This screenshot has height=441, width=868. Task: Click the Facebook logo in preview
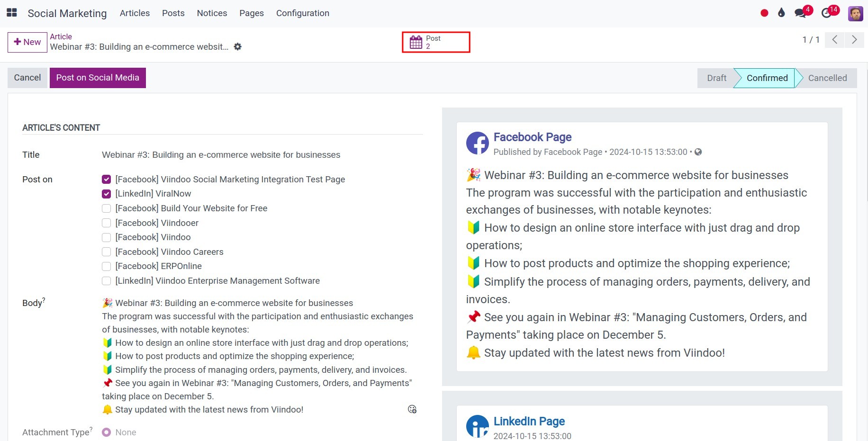tap(477, 143)
